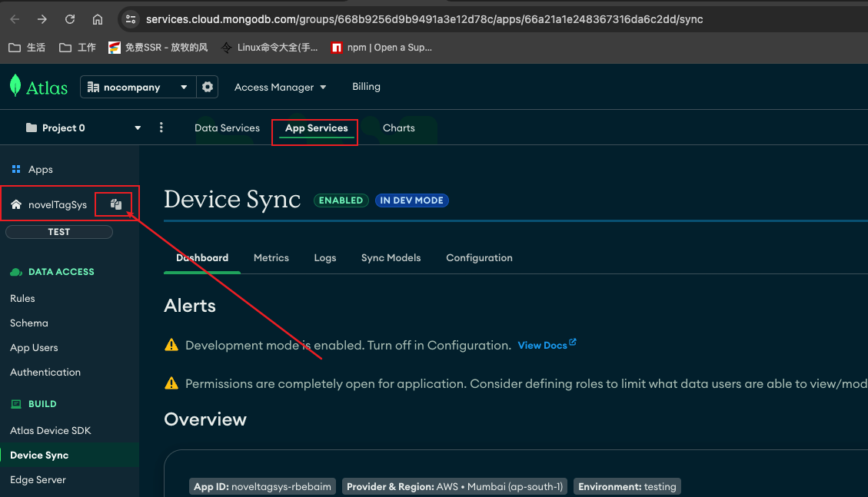
Task: Click the TEST environment badge button
Action: pyautogui.click(x=59, y=231)
